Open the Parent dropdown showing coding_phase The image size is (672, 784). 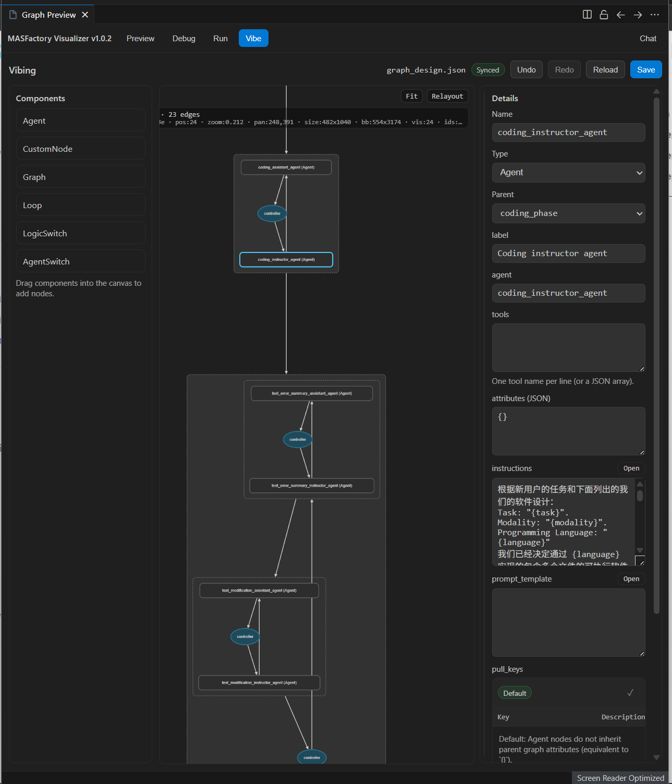[568, 213]
